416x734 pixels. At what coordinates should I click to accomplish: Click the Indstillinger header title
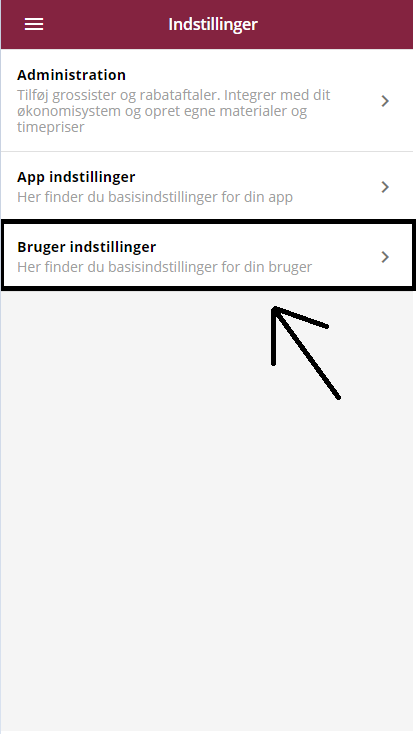click(x=213, y=24)
